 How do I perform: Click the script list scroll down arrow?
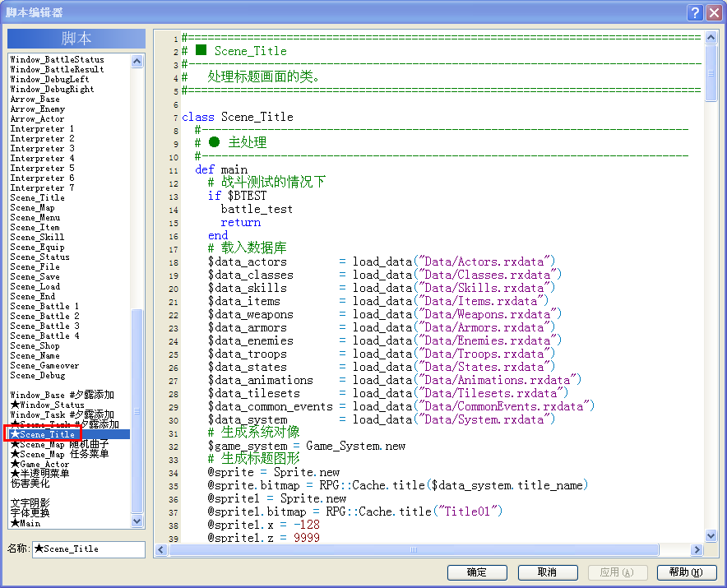tap(137, 521)
